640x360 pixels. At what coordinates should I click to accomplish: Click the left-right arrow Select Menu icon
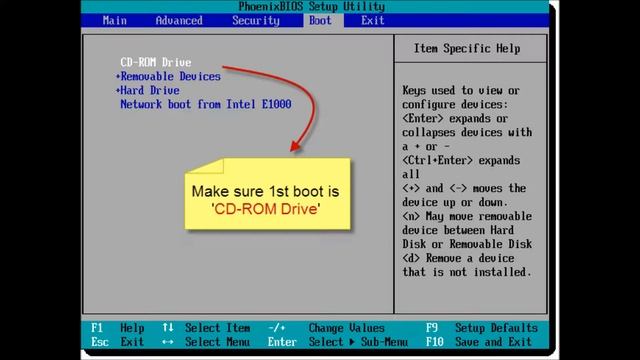[168, 342]
